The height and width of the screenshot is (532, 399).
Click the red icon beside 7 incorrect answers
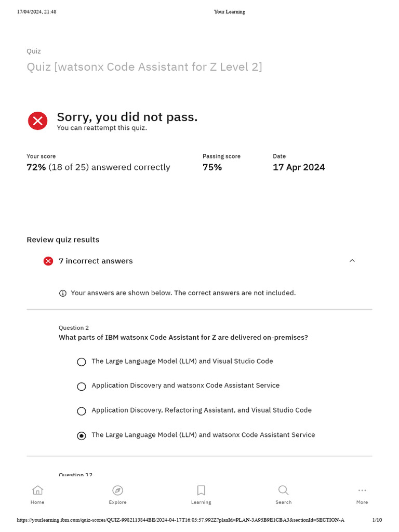(48, 261)
